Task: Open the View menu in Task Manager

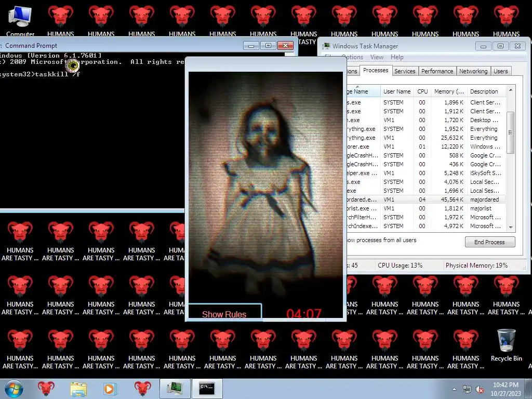Action: [377, 57]
